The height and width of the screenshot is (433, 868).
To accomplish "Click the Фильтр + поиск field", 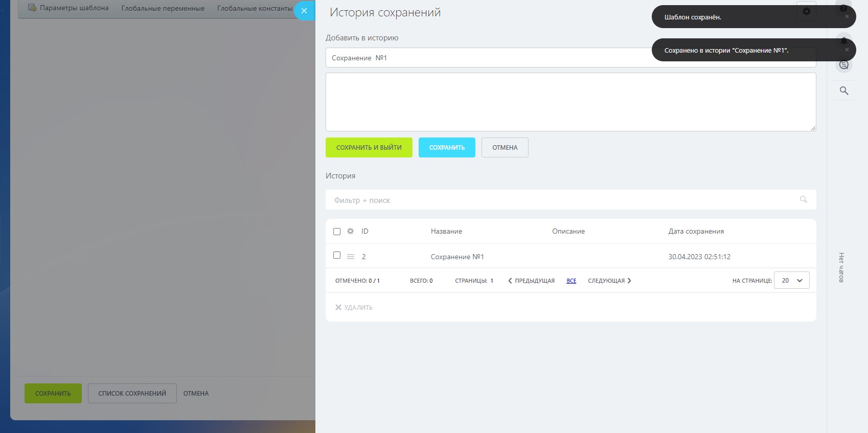I will pos(570,200).
